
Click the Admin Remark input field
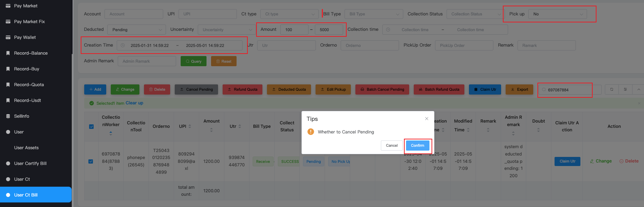(x=147, y=61)
